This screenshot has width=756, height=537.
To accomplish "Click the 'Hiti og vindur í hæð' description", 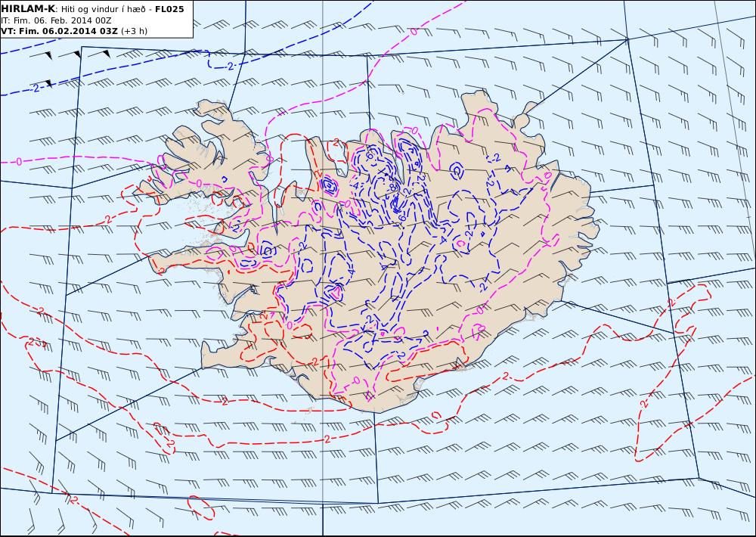I will tap(103, 9).
